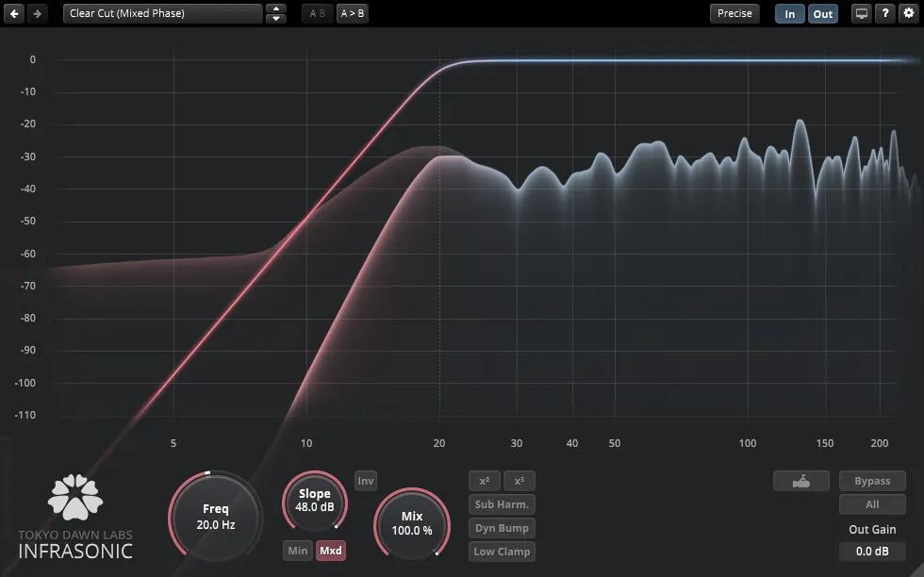
Task: Toggle the Inv button
Action: click(x=366, y=481)
